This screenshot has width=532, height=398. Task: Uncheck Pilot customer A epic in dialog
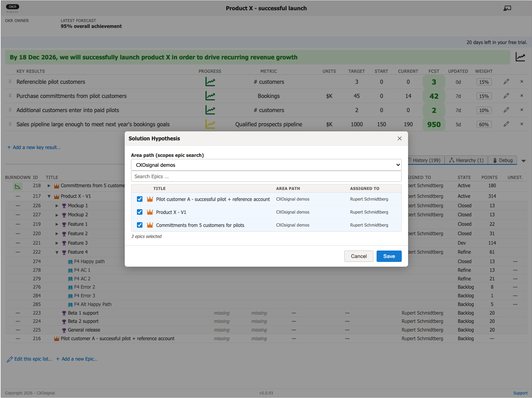(140, 199)
